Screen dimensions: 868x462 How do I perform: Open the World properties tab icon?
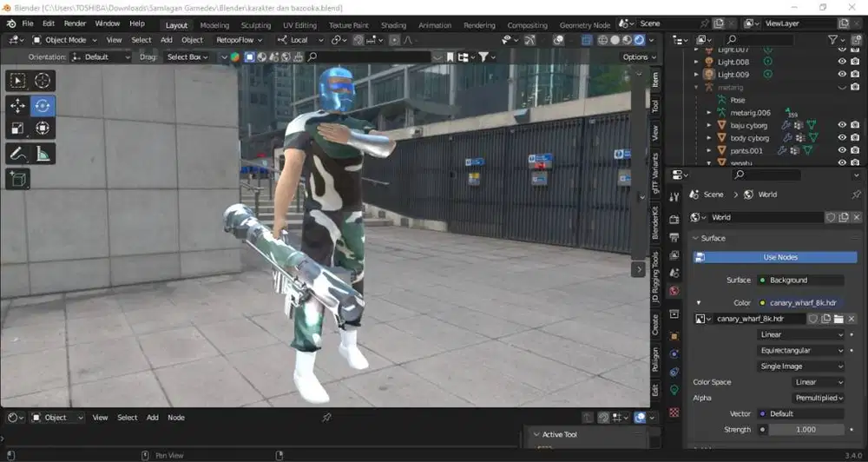click(674, 290)
